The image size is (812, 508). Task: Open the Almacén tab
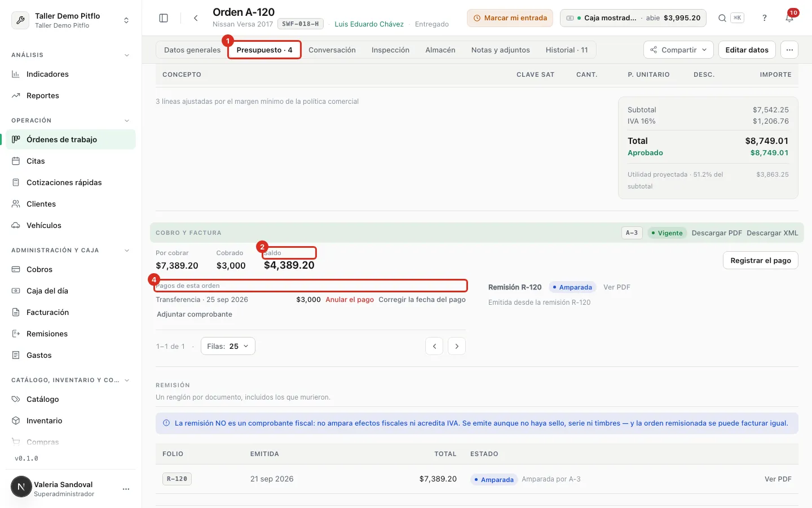(440, 50)
